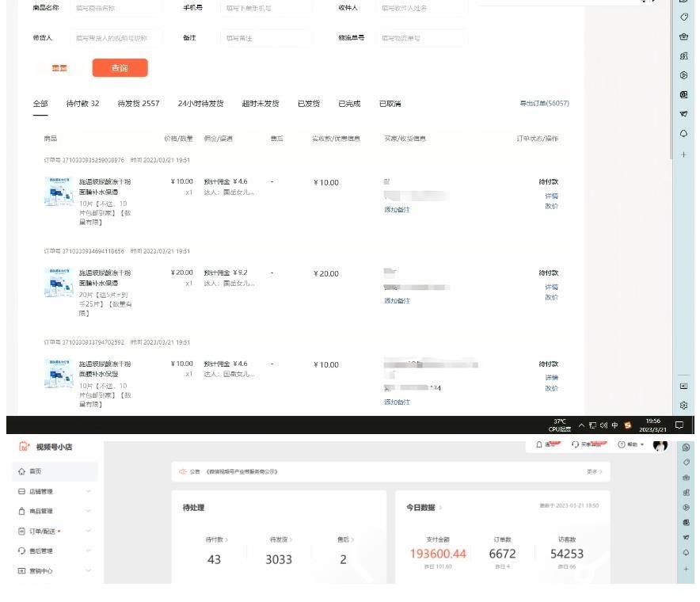This screenshot has width=700, height=602.
Task: Click 添加备注 for the ¥20.00 order
Action: 397,301
